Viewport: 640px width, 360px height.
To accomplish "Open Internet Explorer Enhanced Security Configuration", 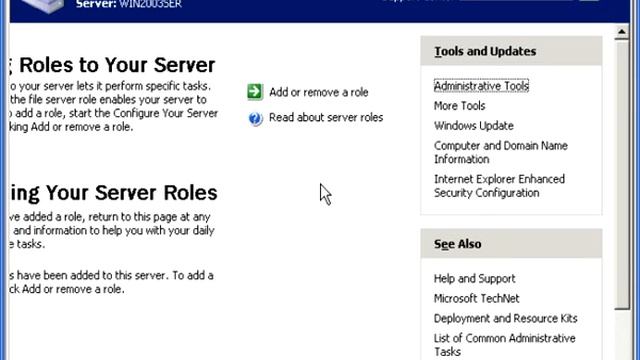I will click(499, 186).
